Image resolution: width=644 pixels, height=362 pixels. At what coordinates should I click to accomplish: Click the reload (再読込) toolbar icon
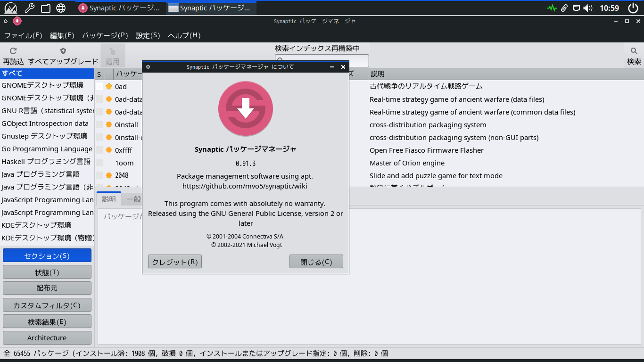(13, 51)
